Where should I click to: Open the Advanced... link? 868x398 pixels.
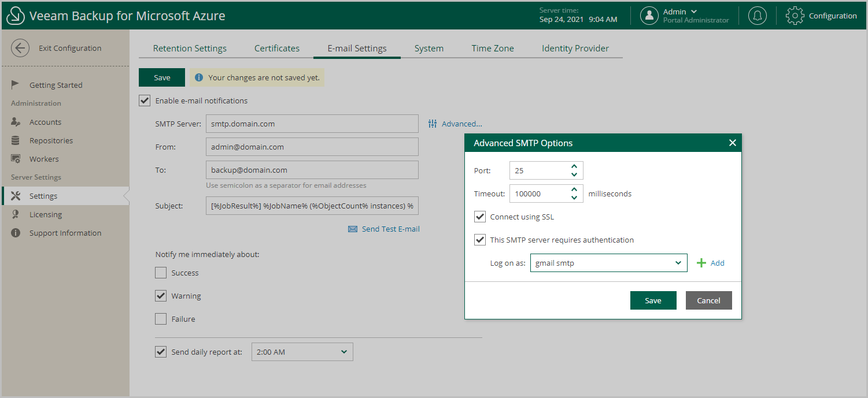click(x=462, y=124)
